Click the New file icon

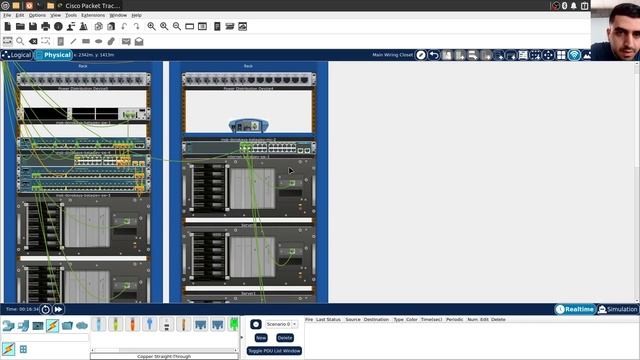(x=7, y=27)
